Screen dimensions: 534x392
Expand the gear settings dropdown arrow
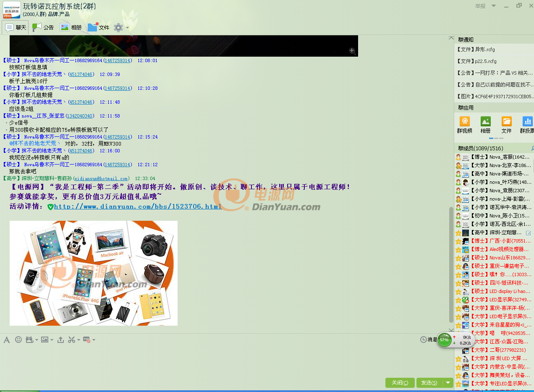point(127,28)
